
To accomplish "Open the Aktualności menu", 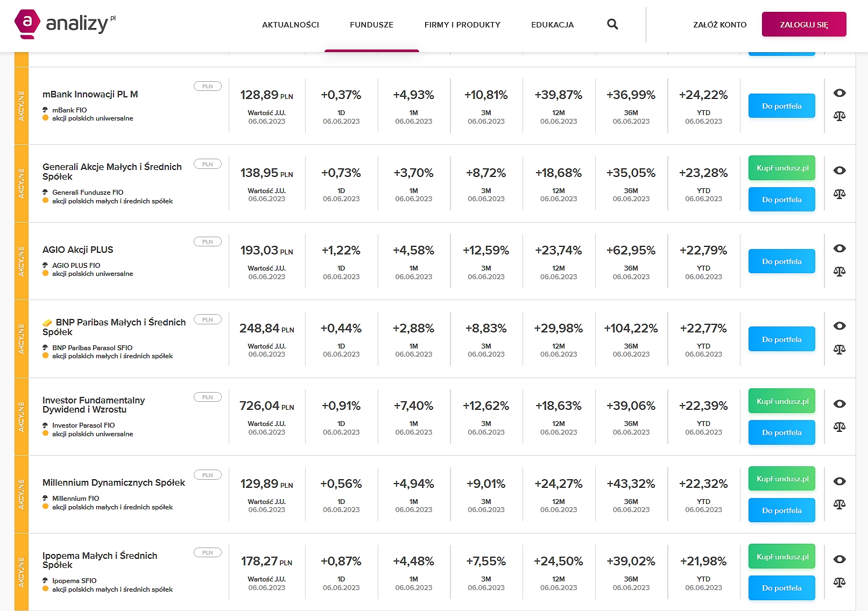I will pos(291,25).
